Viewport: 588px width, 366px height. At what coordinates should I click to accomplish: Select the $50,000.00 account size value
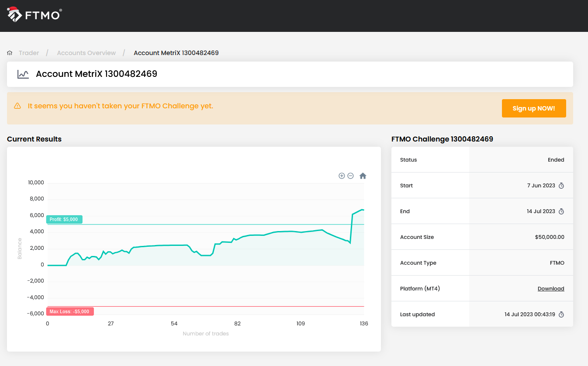pyautogui.click(x=550, y=237)
